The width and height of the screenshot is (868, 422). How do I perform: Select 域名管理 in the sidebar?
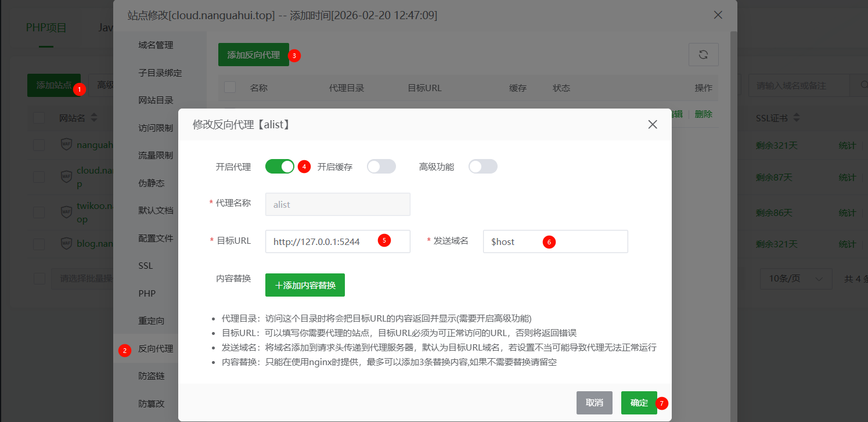156,45
